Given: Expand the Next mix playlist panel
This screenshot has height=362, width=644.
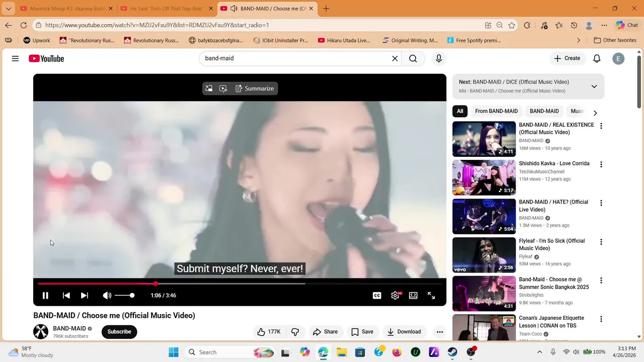Looking at the screenshot, I should (594, 86).
